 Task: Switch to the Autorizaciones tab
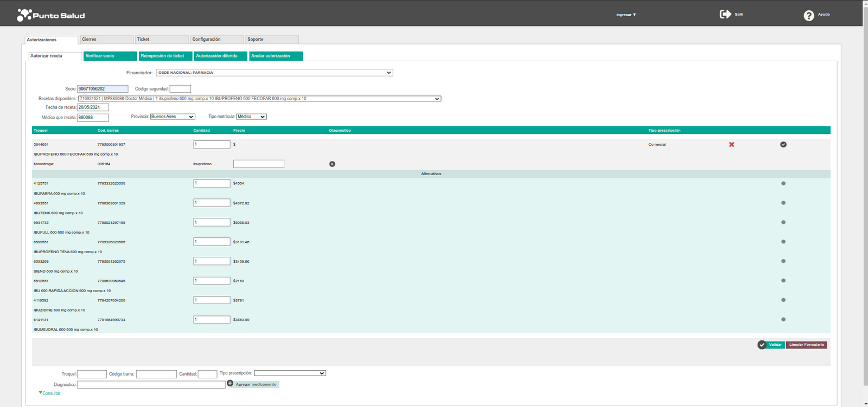click(x=52, y=40)
